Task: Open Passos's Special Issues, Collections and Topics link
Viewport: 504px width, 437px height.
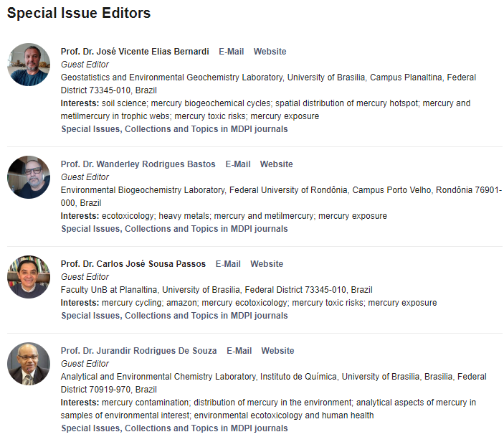Action: (174, 316)
